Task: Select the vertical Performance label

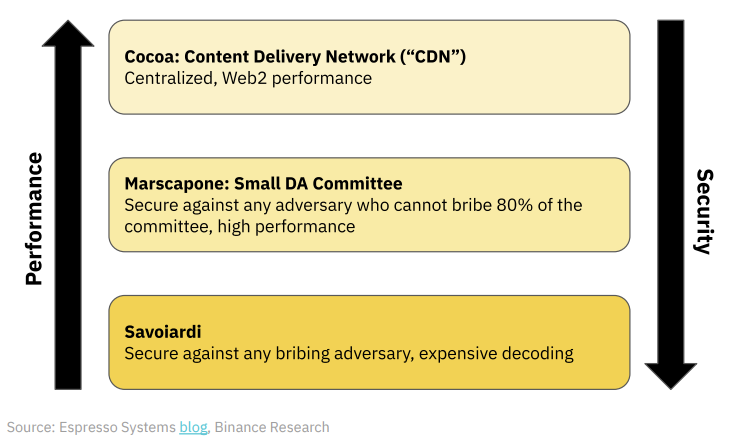Action: 33,218
